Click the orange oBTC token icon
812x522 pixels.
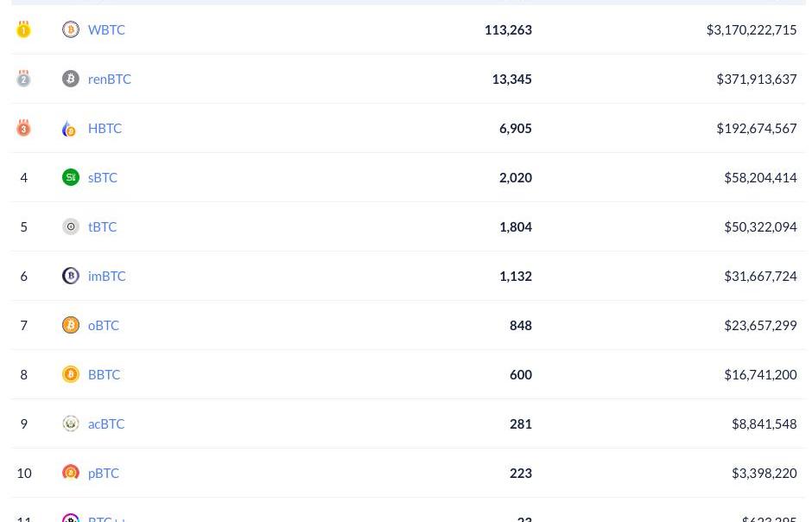pyautogui.click(x=71, y=325)
